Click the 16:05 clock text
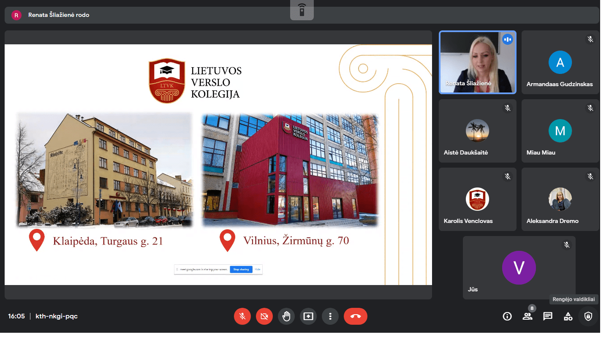 tap(16, 316)
